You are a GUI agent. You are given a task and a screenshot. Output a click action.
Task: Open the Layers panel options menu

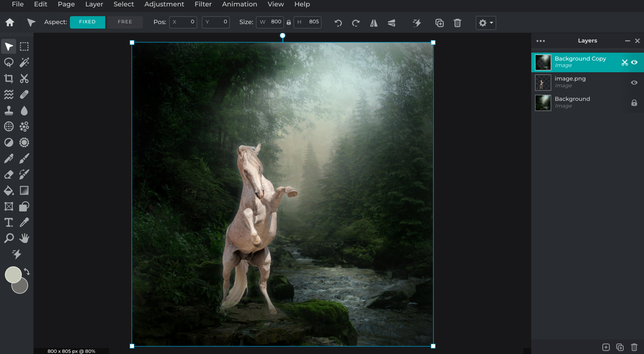point(541,41)
